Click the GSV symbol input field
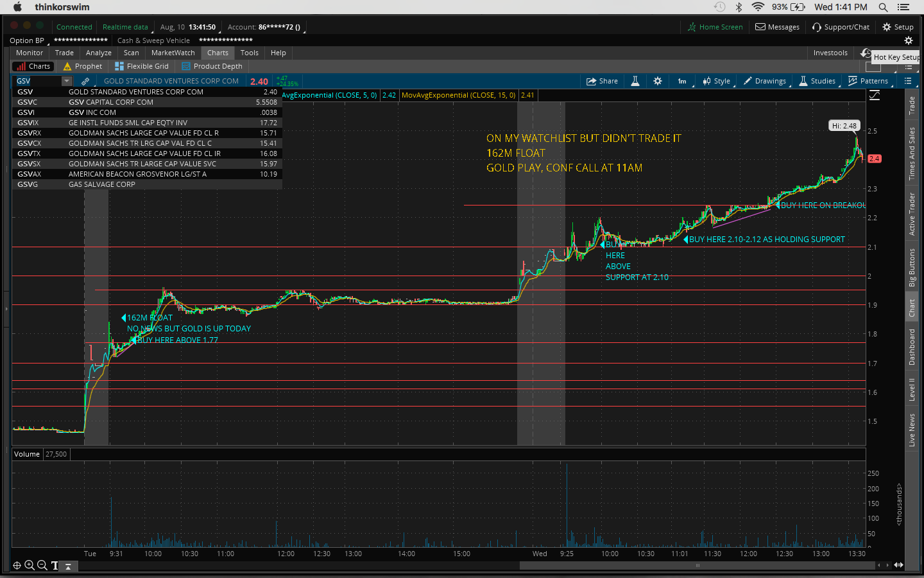This screenshot has width=924, height=578. click(x=37, y=81)
